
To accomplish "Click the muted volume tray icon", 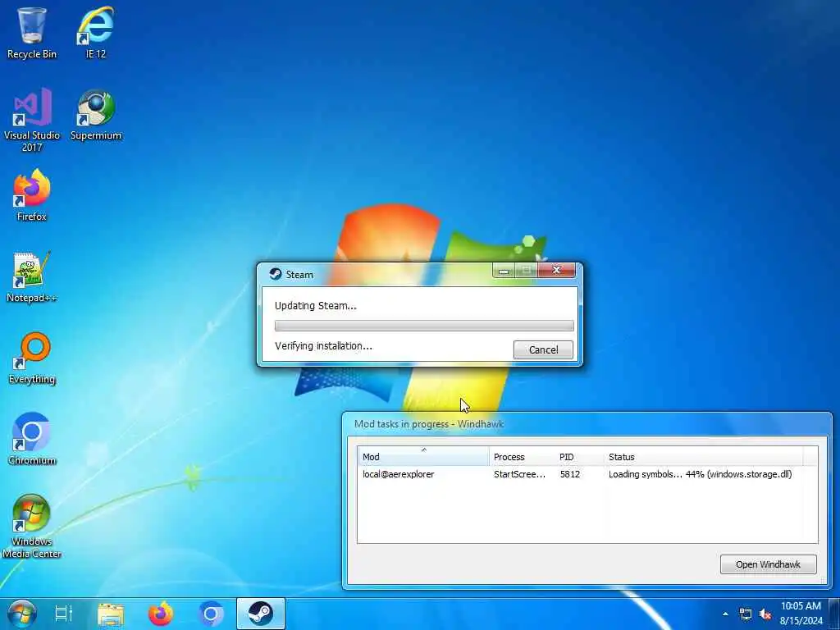I will [765, 614].
